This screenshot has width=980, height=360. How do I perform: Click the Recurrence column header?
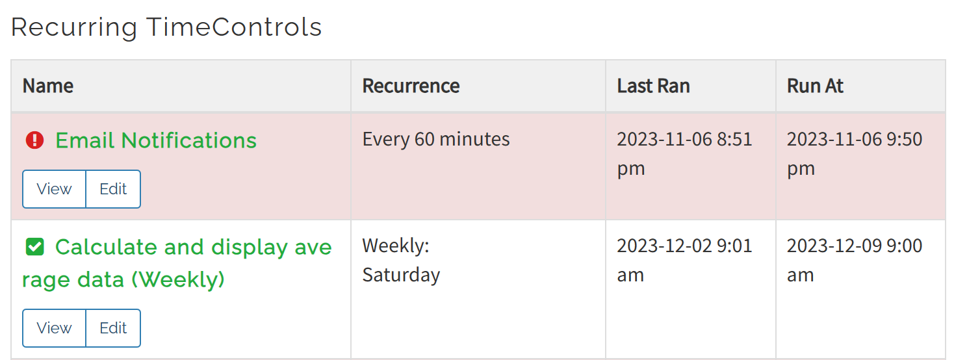[x=411, y=86]
